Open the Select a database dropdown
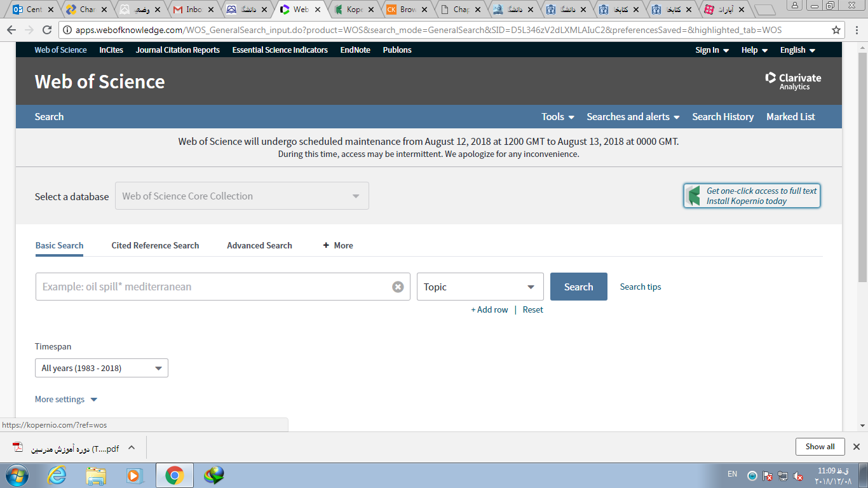Image resolution: width=868 pixels, height=488 pixels. pyautogui.click(x=241, y=196)
